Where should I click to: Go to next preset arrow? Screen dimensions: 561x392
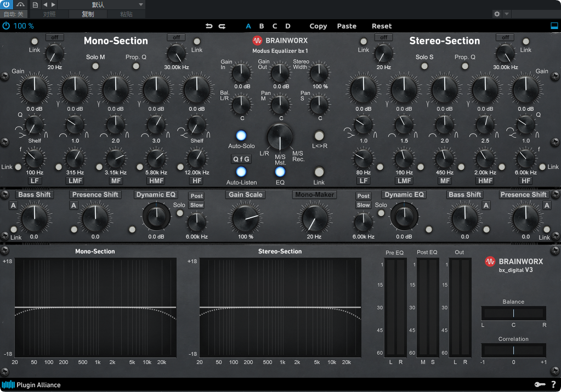53,4
